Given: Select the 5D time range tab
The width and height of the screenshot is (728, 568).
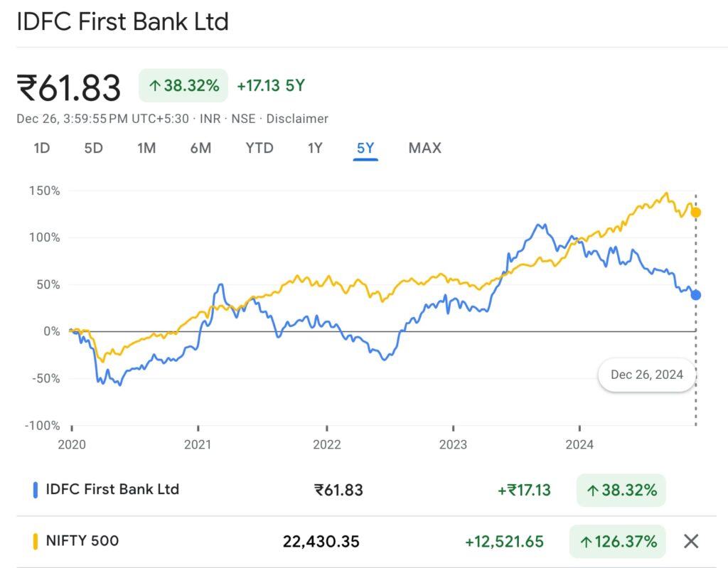Looking at the screenshot, I should pyautogui.click(x=92, y=148).
